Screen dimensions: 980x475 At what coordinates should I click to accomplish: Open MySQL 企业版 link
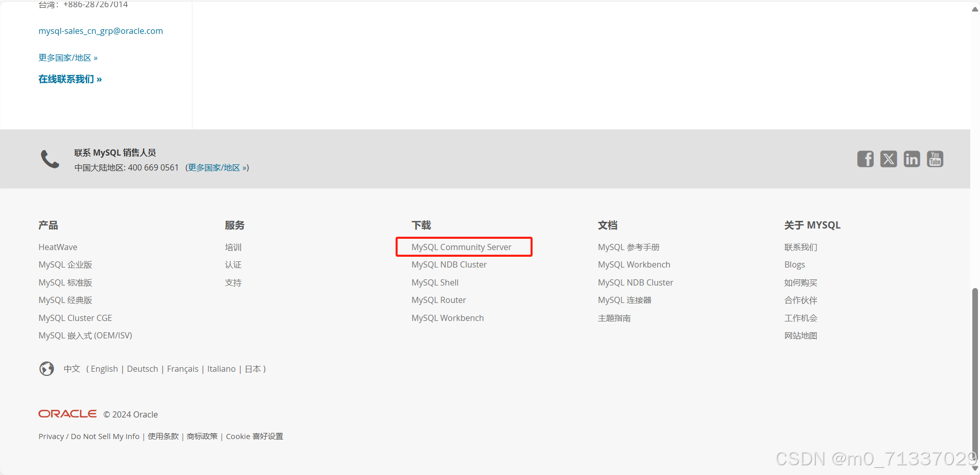tap(65, 264)
